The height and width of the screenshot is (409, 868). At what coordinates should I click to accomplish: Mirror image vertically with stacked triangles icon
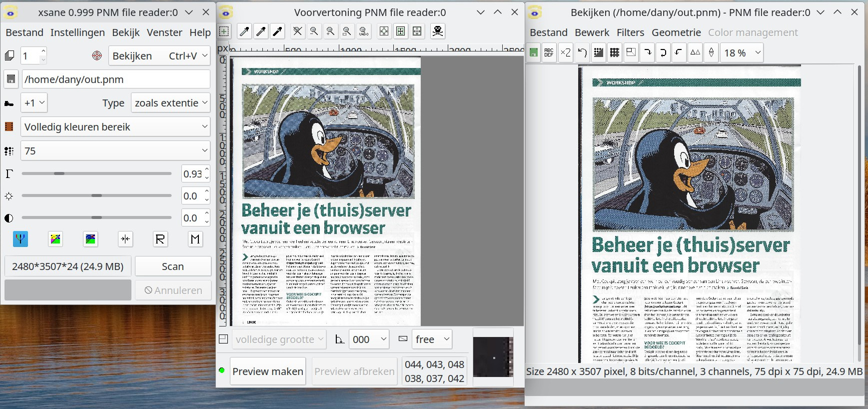coord(711,52)
